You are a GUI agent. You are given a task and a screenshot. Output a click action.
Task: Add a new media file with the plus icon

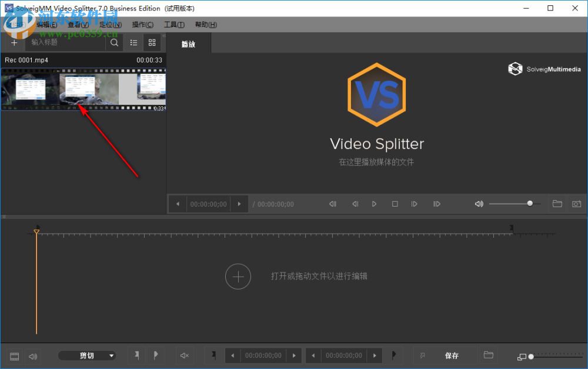click(x=14, y=42)
